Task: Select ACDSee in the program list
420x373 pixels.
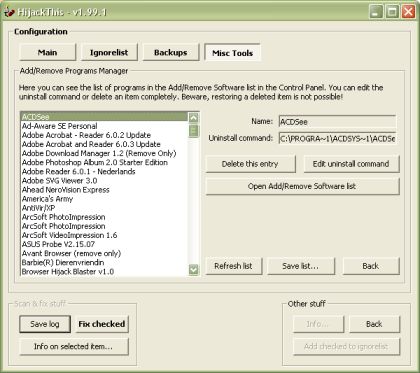Action: tap(104, 117)
